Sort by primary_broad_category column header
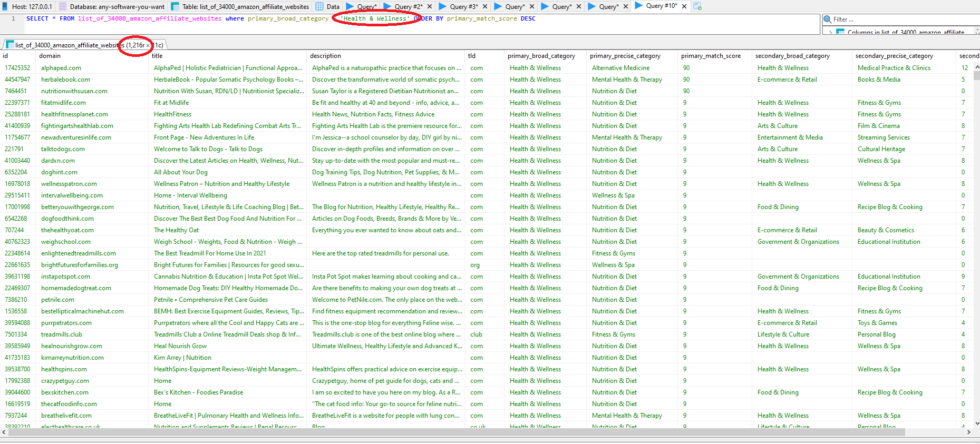Viewport: 980px width, 444px height. point(545,56)
